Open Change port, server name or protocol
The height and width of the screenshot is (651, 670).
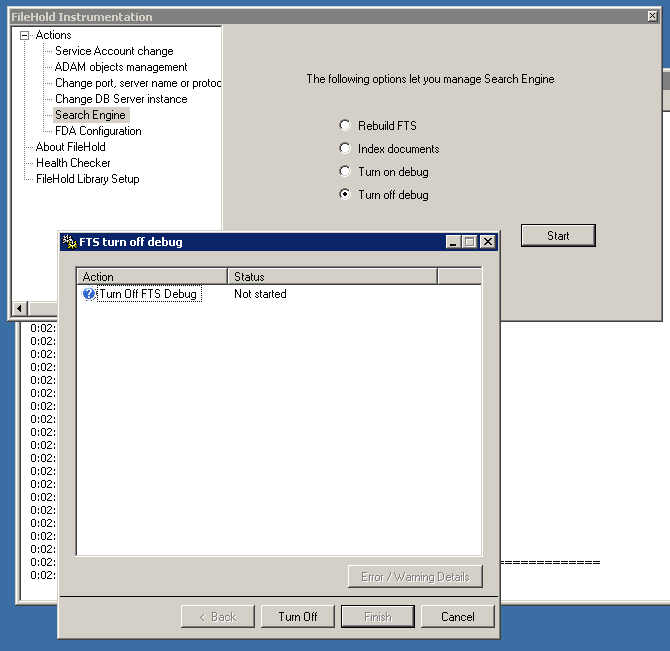138,83
